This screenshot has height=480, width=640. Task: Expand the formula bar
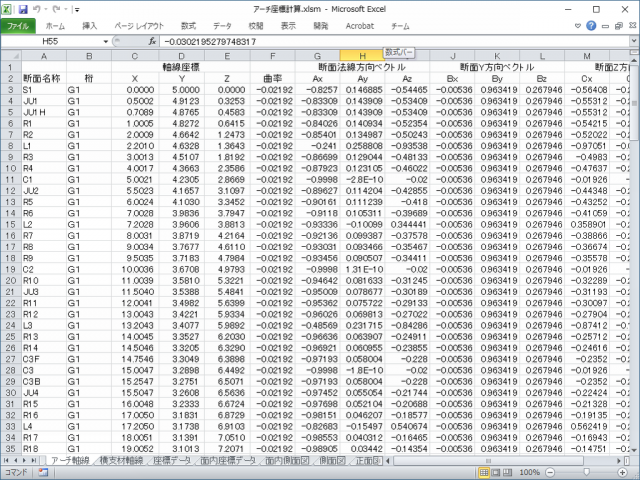tap(632, 42)
